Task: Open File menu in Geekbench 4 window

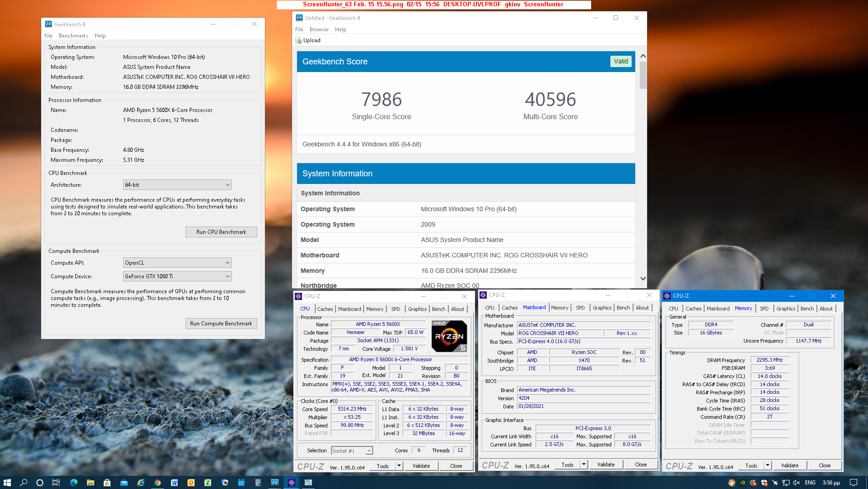Action: tap(48, 36)
